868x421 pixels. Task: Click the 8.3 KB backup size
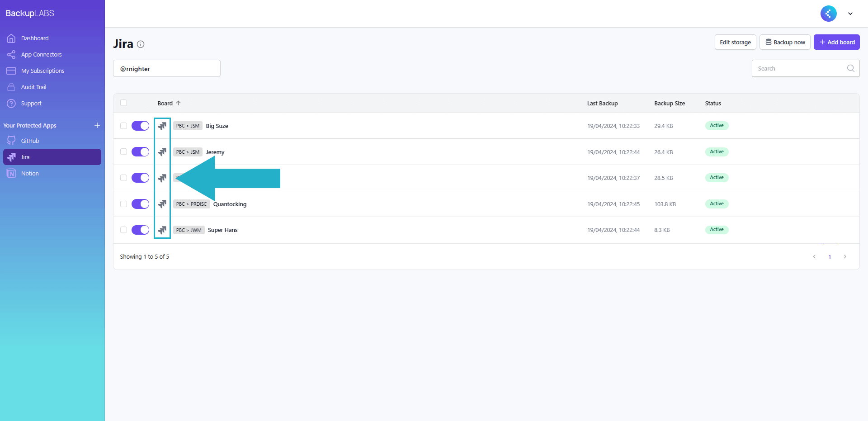click(662, 230)
